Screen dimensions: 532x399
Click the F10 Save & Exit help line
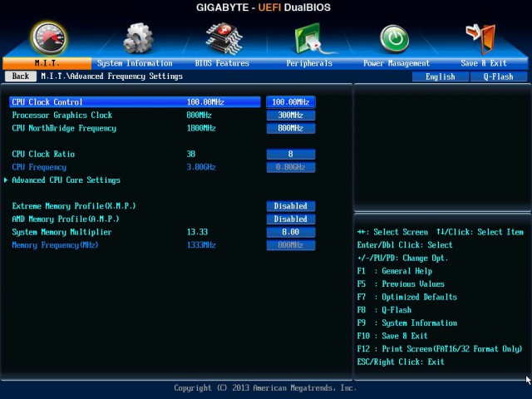(392, 336)
